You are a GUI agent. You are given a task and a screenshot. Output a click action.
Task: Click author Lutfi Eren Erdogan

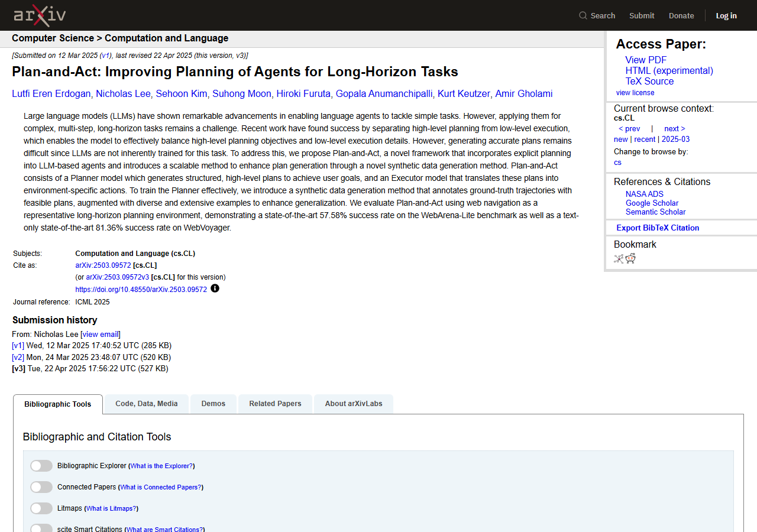tap(51, 93)
